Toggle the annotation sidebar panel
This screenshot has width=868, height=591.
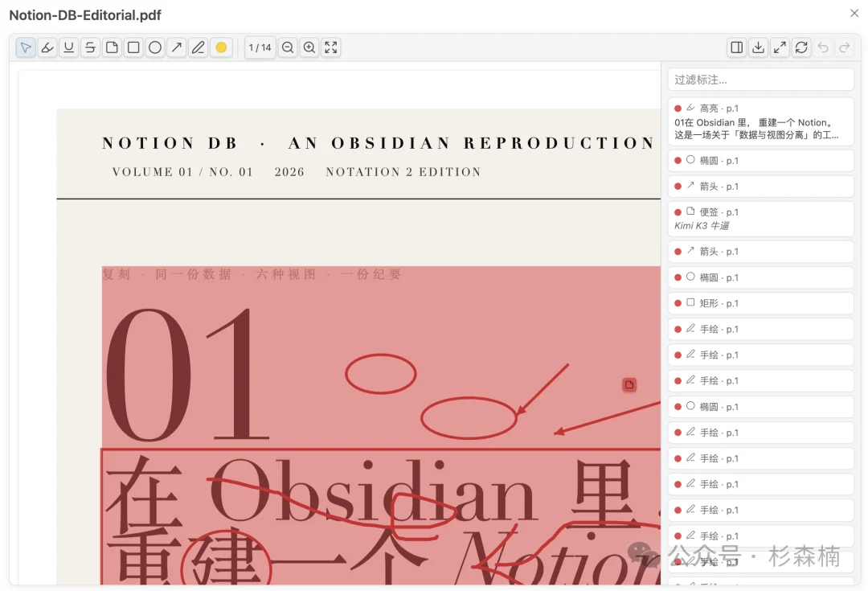pos(737,47)
